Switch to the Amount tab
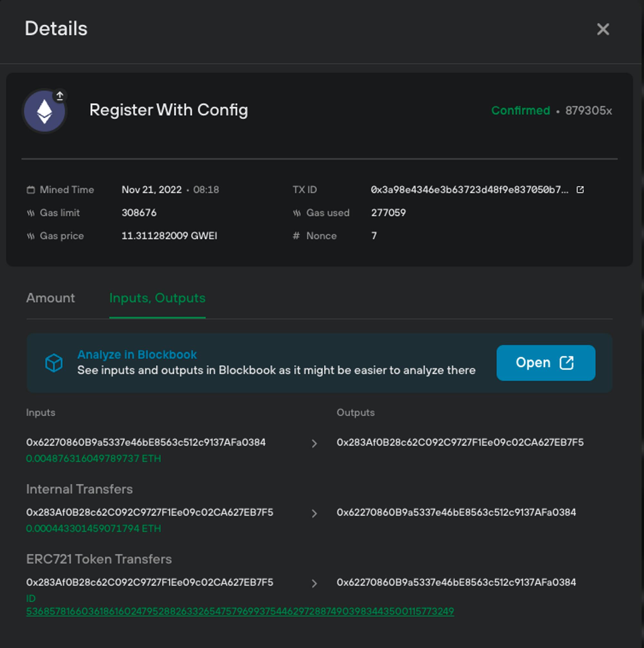644x648 pixels. coord(51,298)
